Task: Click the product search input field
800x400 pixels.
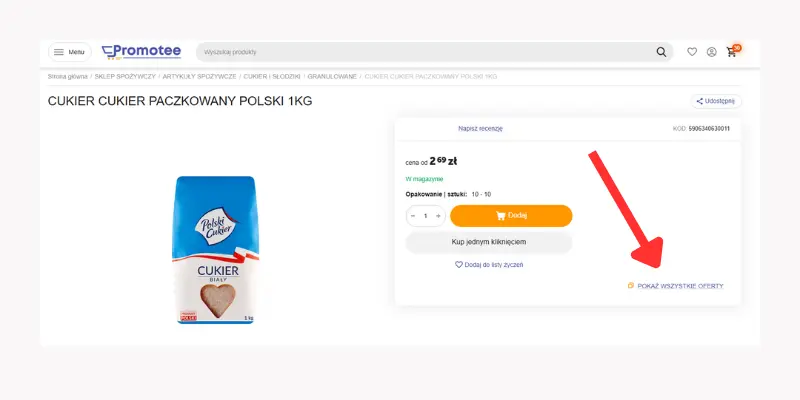Action: pos(420,52)
